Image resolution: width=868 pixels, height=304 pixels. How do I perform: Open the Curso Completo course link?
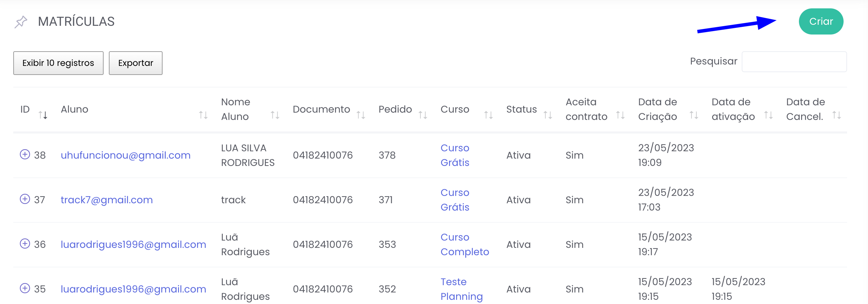(464, 244)
